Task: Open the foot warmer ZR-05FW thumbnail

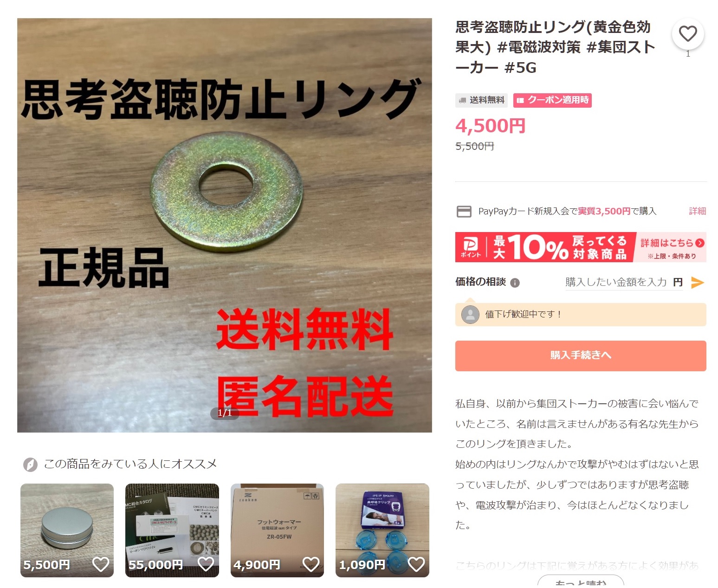Action: pyautogui.click(x=277, y=530)
